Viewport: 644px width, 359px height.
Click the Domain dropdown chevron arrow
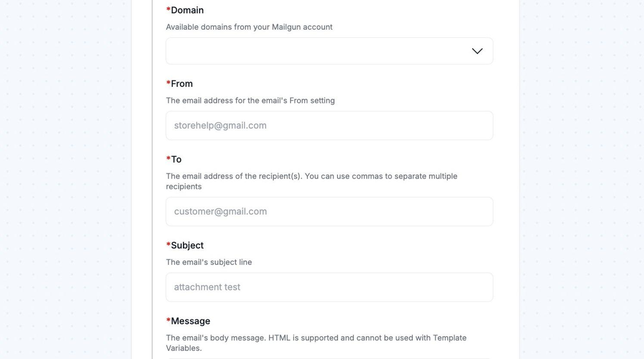tap(477, 51)
